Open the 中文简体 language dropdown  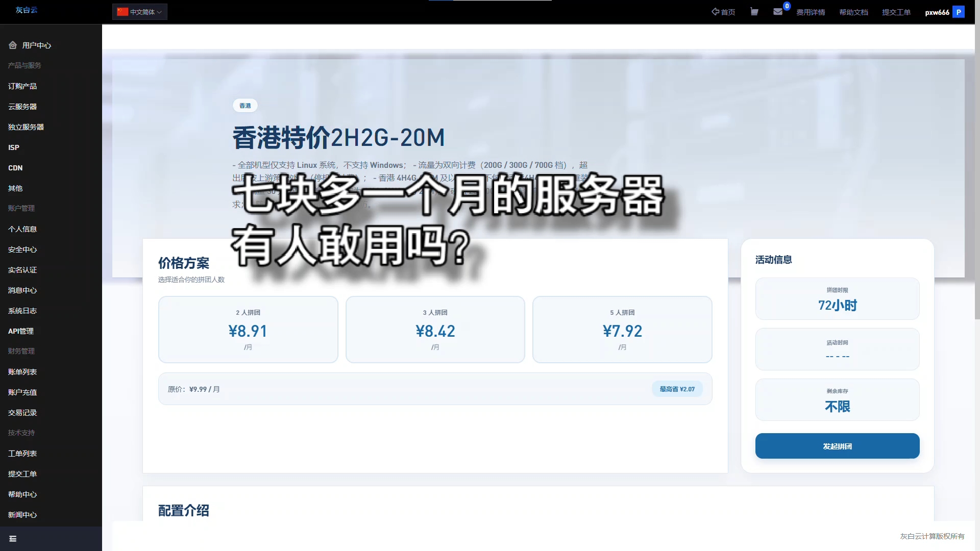[140, 12]
